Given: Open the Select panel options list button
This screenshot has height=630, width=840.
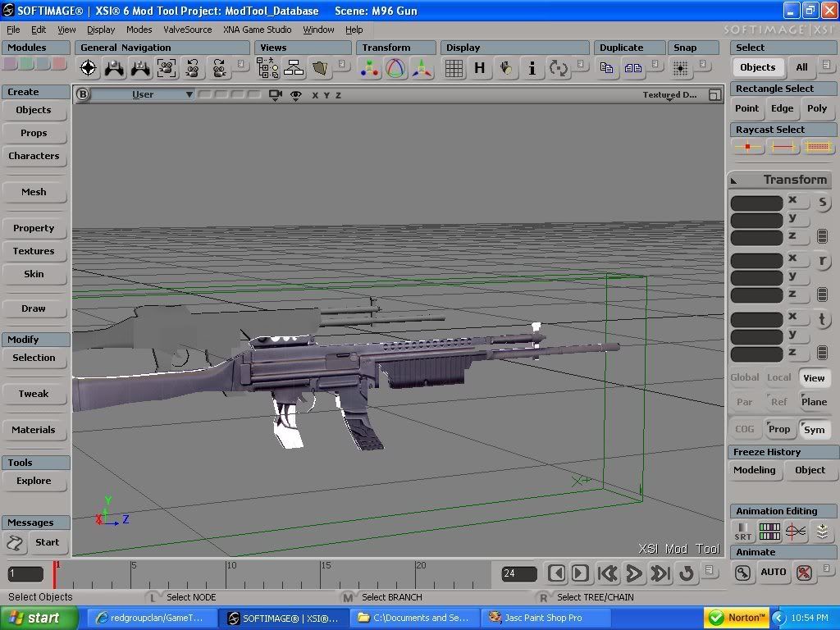Looking at the screenshot, I should click(x=827, y=65).
